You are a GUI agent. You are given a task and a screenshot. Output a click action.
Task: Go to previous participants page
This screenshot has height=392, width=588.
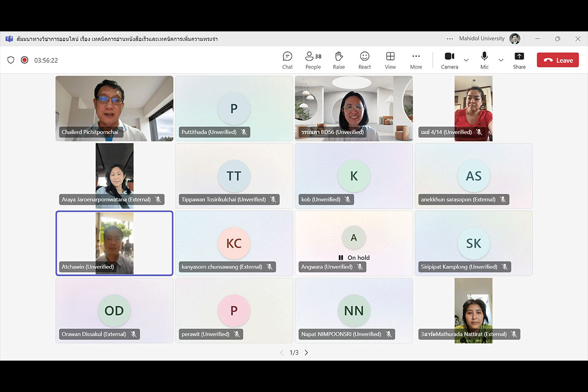click(x=282, y=352)
